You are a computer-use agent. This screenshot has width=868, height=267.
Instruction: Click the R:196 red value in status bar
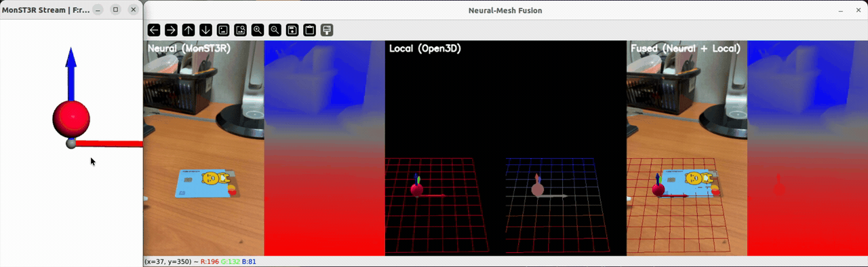(x=210, y=262)
